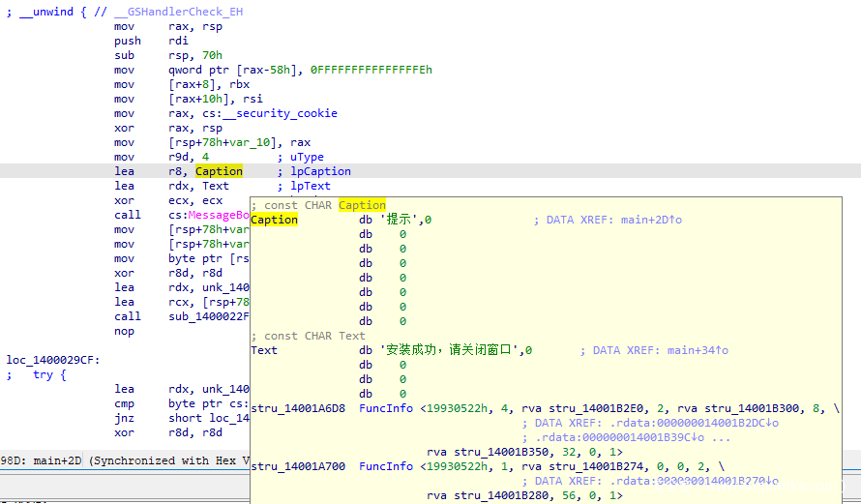This screenshot has width=861, height=504.
Task: Click the main+2D status bar address text
Action: tap(57, 460)
